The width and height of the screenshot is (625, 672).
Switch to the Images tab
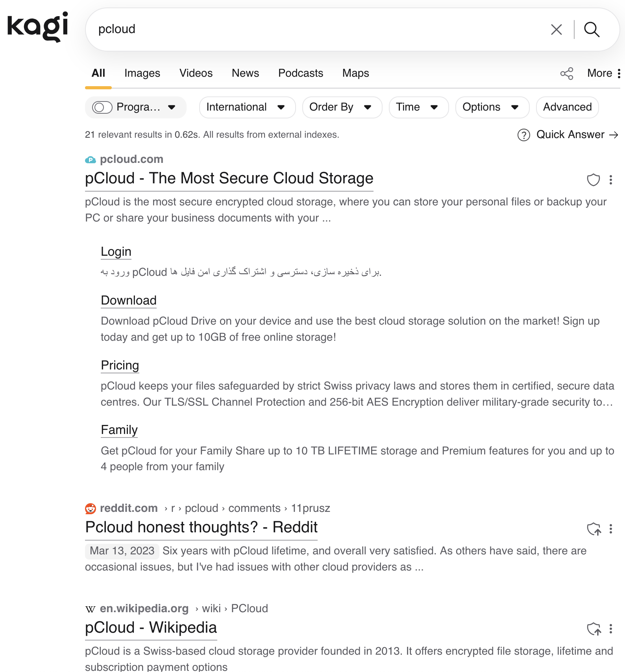point(142,73)
